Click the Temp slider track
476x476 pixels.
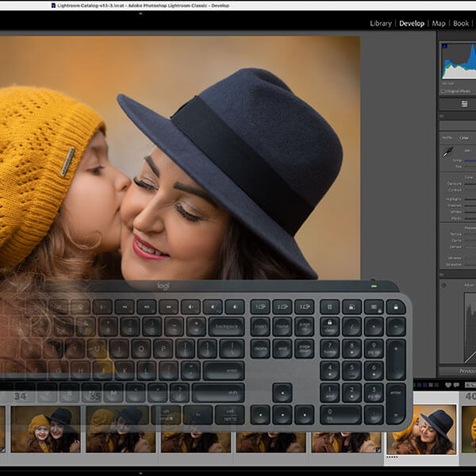470,160
